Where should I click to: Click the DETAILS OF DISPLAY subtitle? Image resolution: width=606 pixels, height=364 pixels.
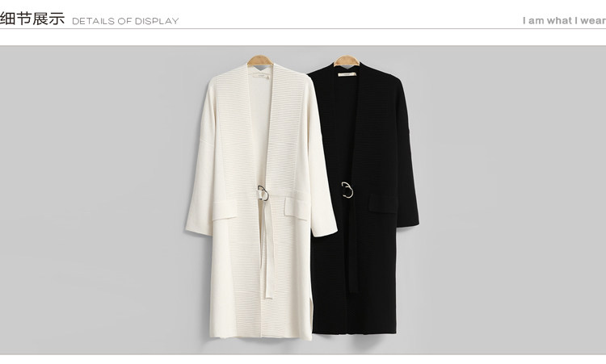(x=125, y=21)
